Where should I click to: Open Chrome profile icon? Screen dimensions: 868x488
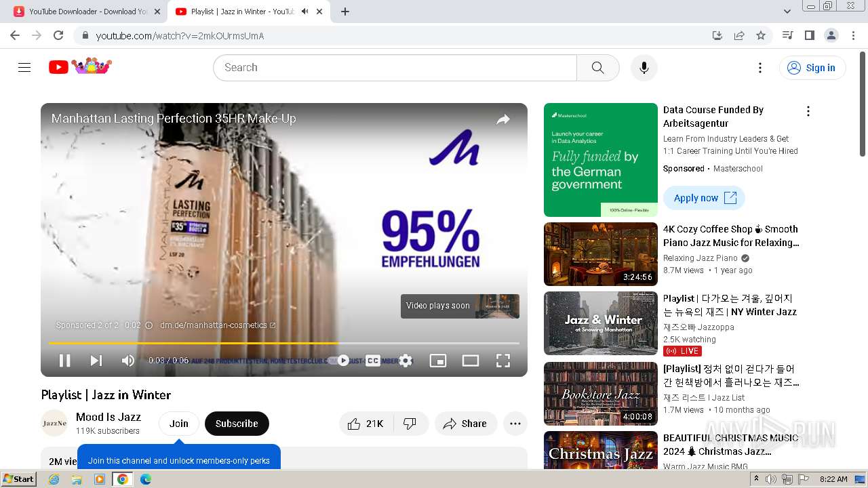[831, 35]
